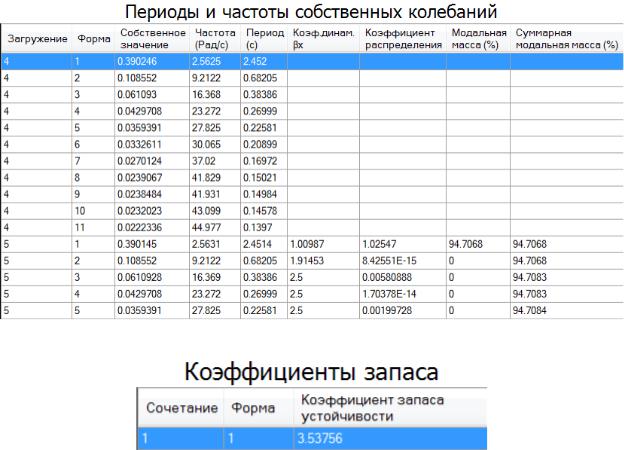Viewport: 624px width, 450px height.
Task: Select eigenvalue 0.0232023
Action: [152, 211]
